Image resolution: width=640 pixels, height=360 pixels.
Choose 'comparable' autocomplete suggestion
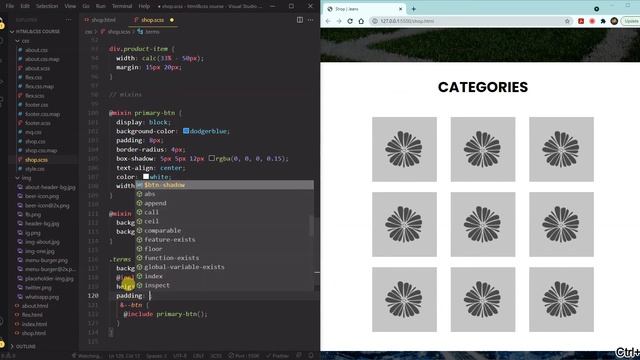point(224,231)
